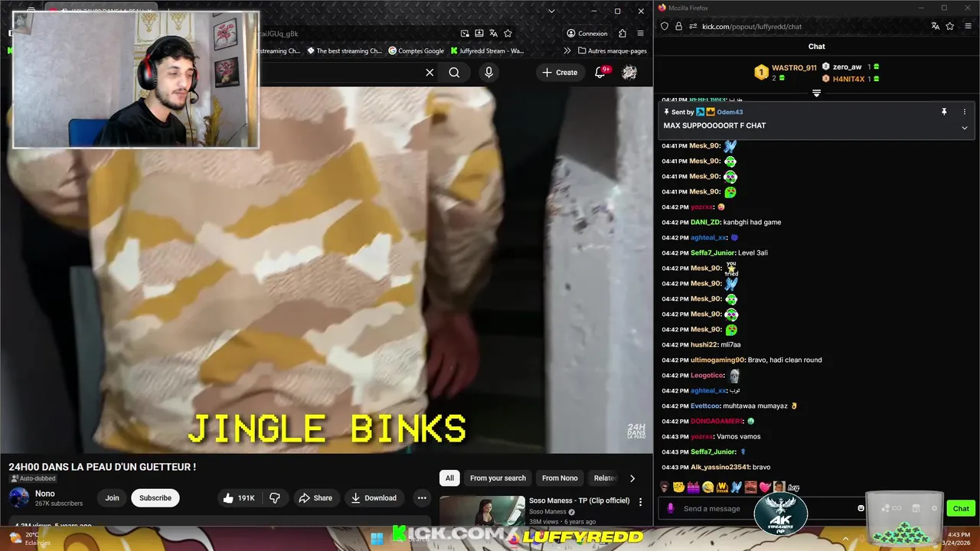The width and height of the screenshot is (980, 551).
Task: Show more bookmarks with the double chevron
Action: 567,51
